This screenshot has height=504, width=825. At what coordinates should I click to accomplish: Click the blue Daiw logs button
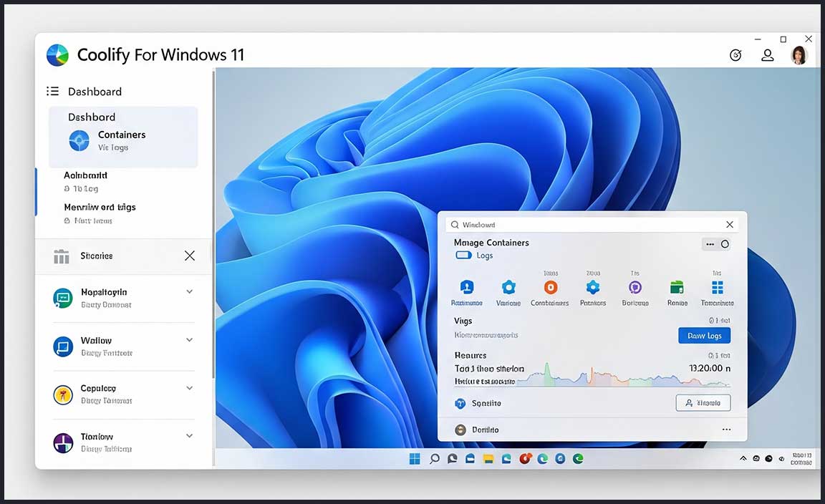pos(705,336)
